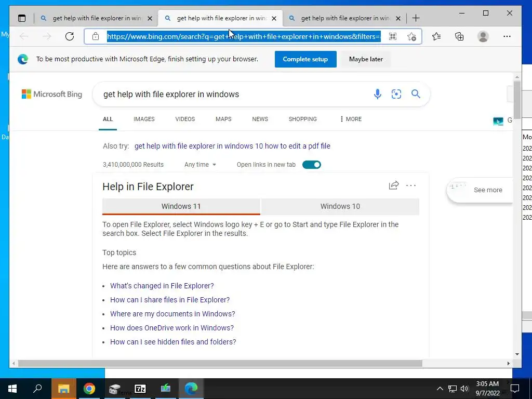Open the tab actions menu icon
Screen dimensions: 532x399
(x=22, y=18)
